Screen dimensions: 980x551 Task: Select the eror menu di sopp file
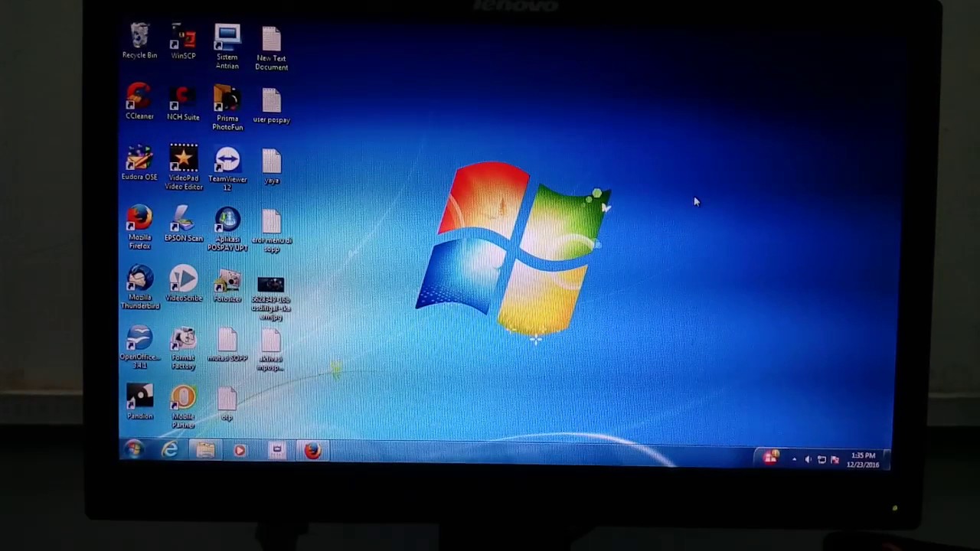(x=272, y=231)
